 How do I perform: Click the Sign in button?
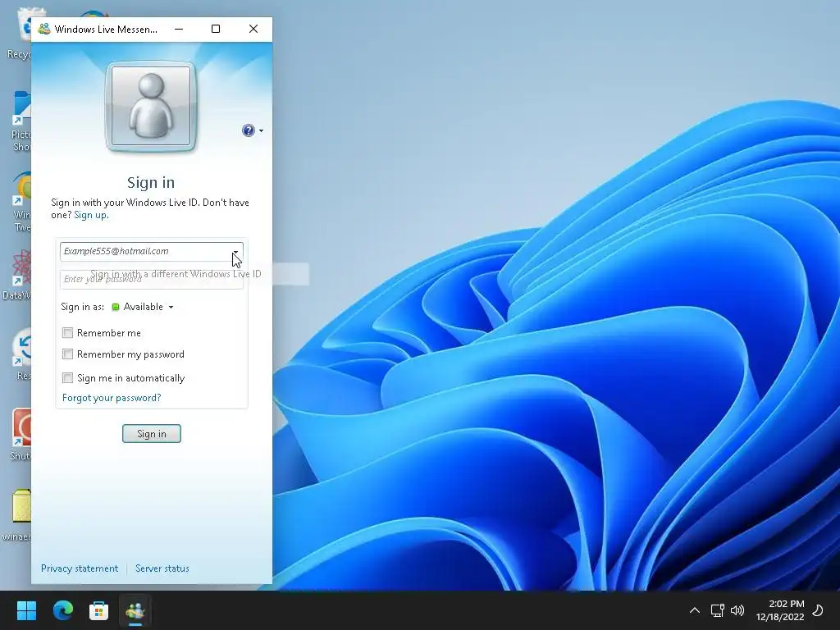(152, 433)
